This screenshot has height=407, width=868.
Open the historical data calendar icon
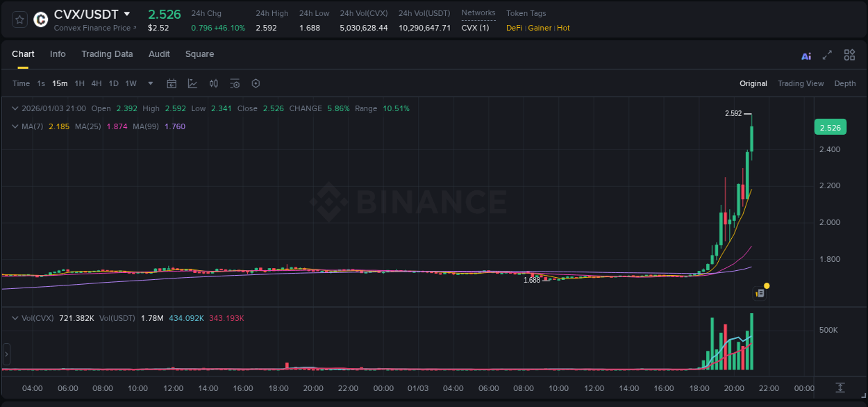tap(172, 83)
